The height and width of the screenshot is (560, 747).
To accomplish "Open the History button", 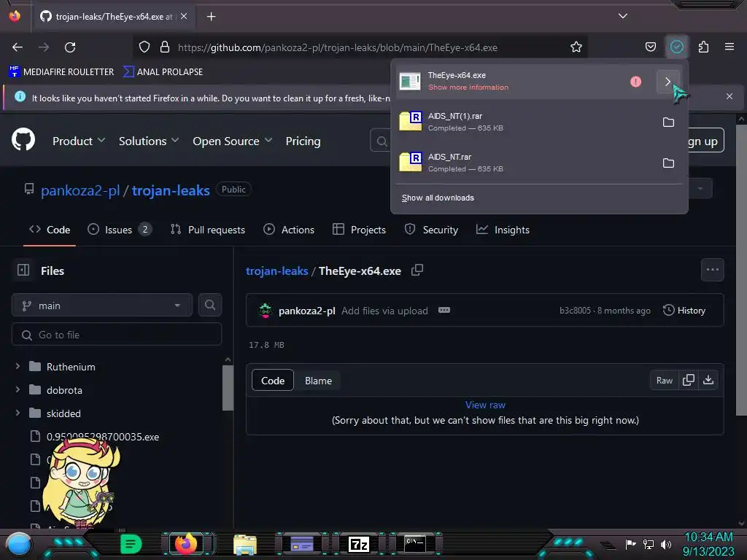I will (x=684, y=311).
